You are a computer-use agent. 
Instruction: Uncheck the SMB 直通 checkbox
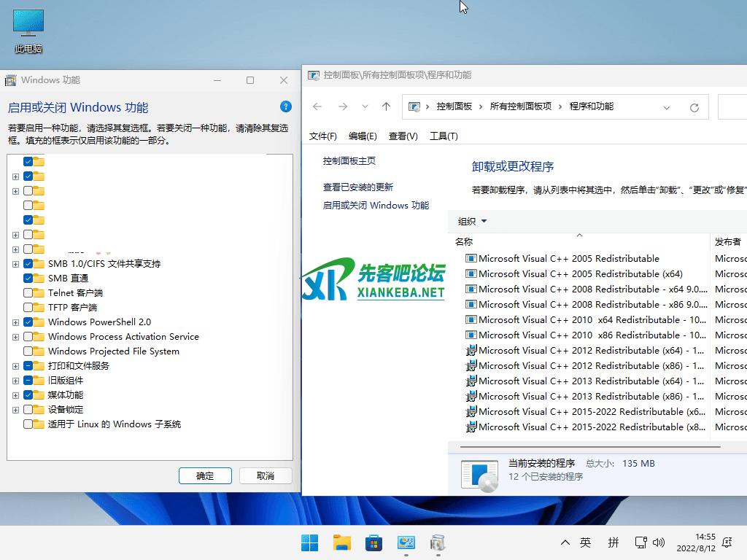coord(28,278)
